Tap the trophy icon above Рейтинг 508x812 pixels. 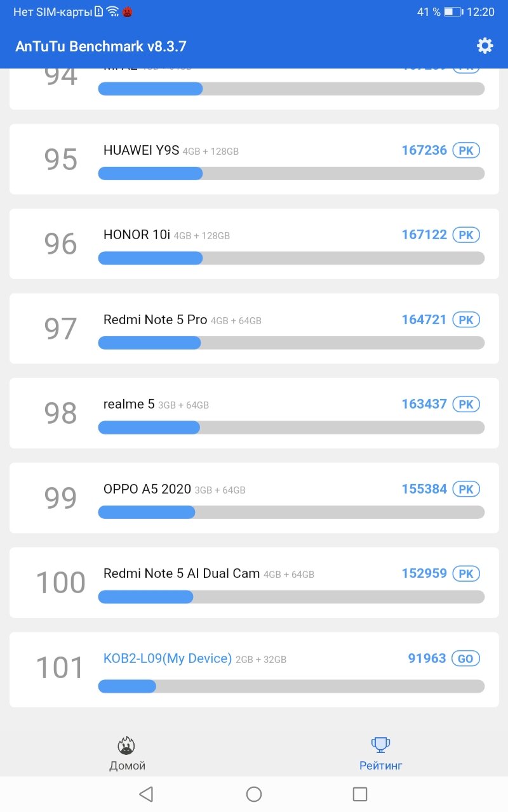(x=380, y=745)
